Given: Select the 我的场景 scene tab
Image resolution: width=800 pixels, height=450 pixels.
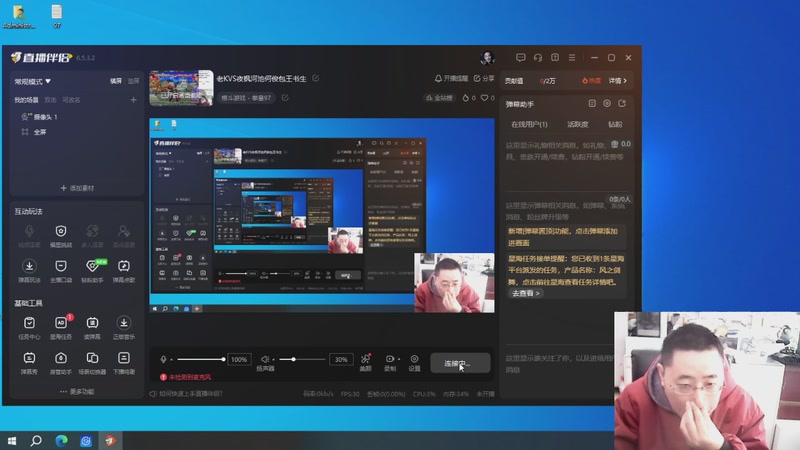Looking at the screenshot, I should (26, 100).
